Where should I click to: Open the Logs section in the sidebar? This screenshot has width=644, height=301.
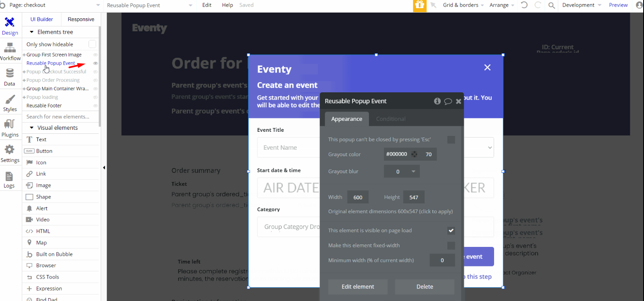[9, 179]
